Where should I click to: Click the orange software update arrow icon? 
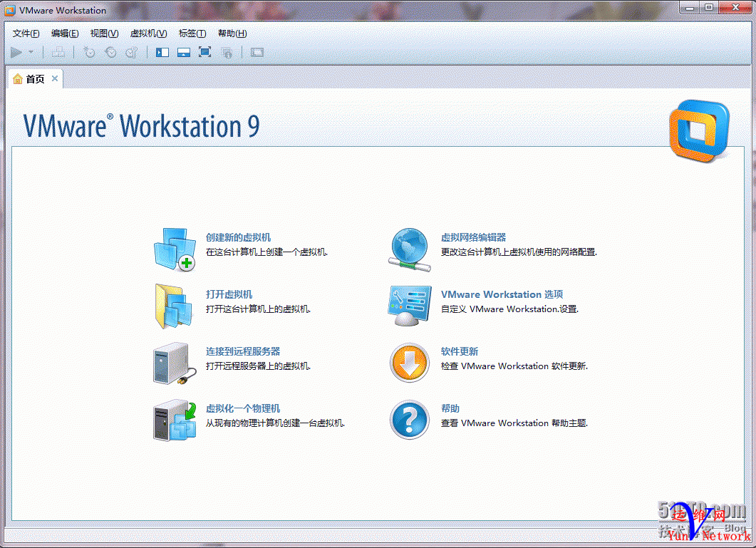[x=409, y=363]
